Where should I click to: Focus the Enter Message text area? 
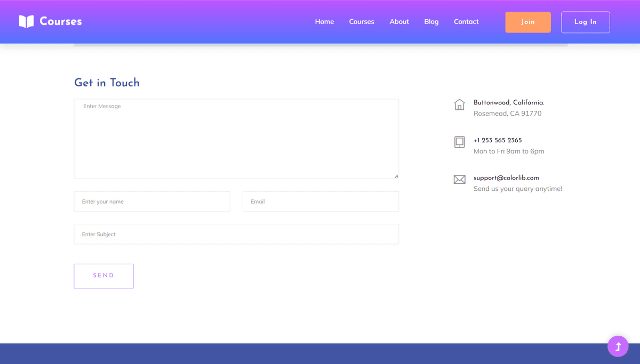(x=236, y=139)
